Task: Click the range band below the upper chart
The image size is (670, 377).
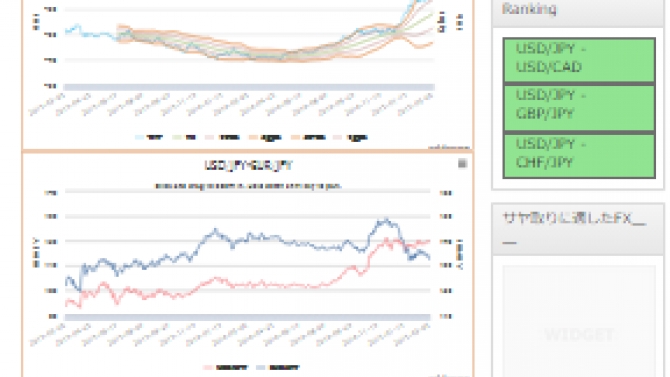Action: click(249, 87)
